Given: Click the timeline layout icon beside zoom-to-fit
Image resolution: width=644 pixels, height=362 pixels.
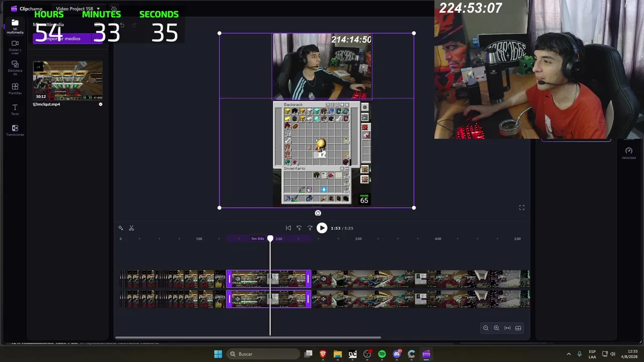Looking at the screenshot, I should click(518, 328).
